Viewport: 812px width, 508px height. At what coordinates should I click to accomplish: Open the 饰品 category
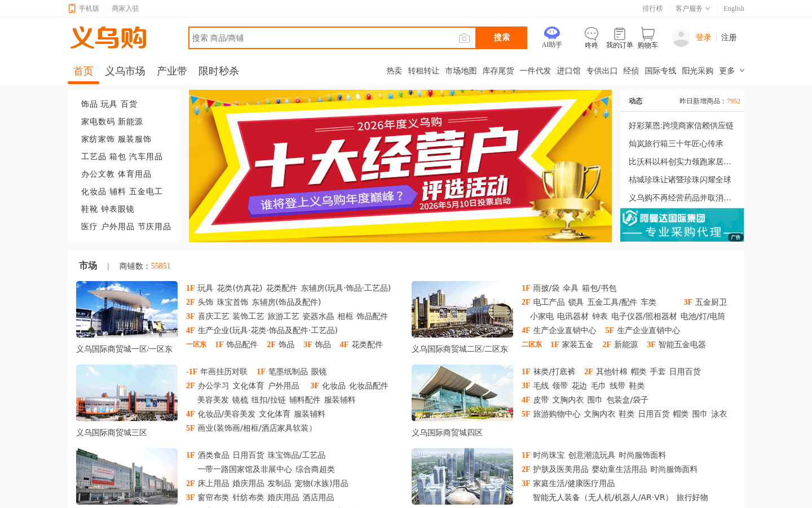(x=89, y=104)
